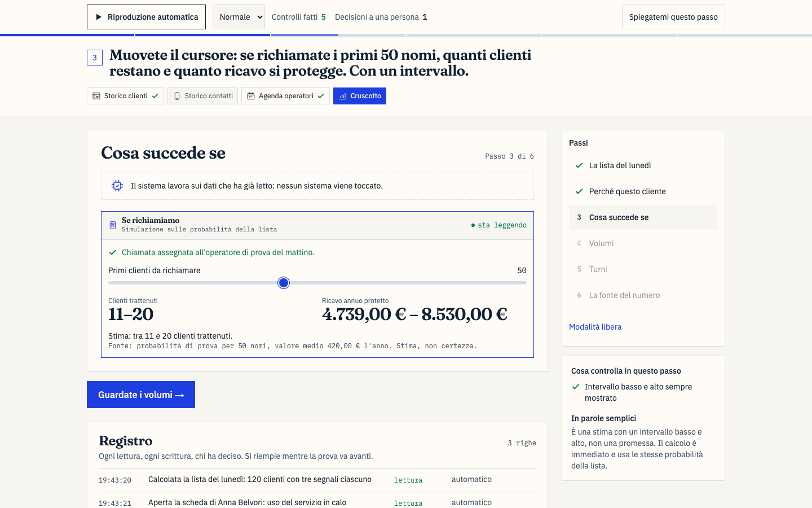Click the Decisioni a una persona counter
812x508 pixels.
(x=381, y=17)
